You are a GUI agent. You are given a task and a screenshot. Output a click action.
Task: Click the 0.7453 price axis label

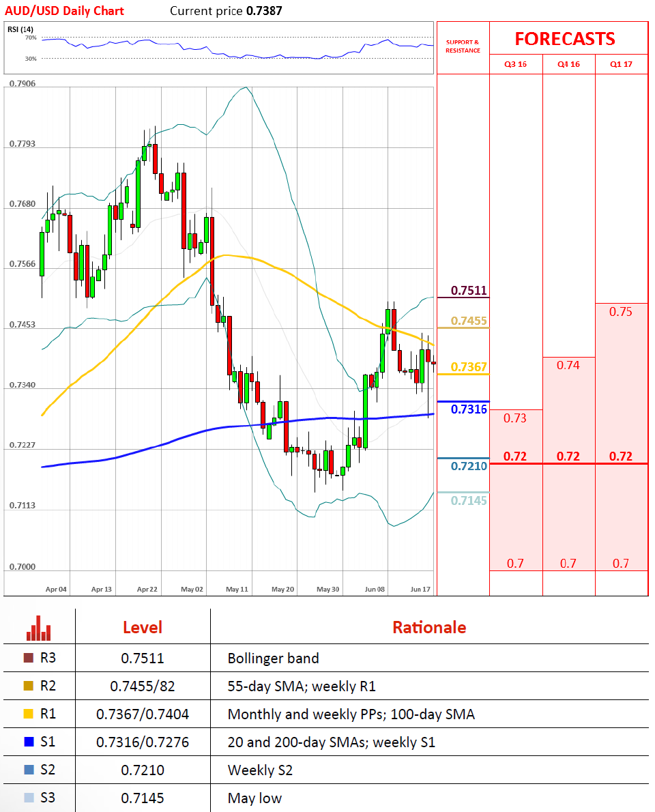(23, 324)
